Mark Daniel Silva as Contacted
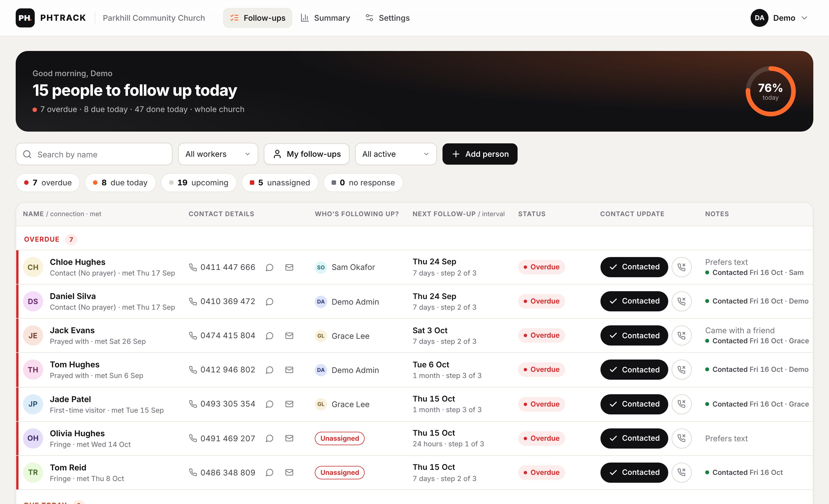Image resolution: width=829 pixels, height=504 pixels. pyautogui.click(x=634, y=301)
